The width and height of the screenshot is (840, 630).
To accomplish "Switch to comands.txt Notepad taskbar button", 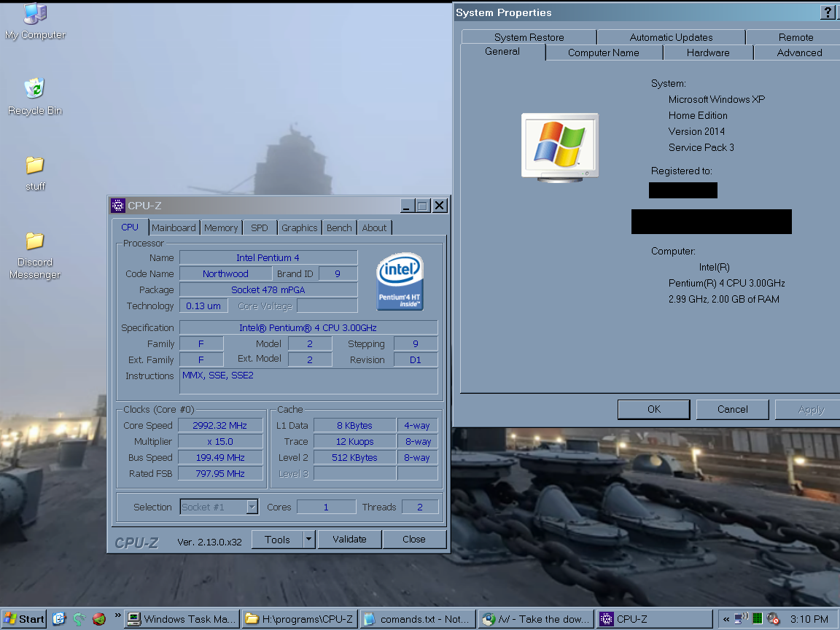I will tap(418, 619).
